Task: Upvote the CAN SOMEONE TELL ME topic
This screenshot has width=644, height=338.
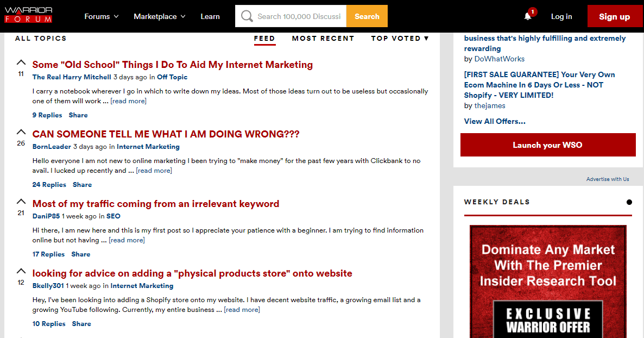Action: point(21,132)
